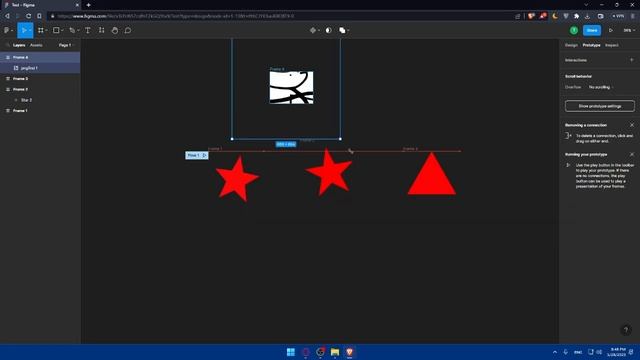This screenshot has height=360, width=640.
Task: Open the zoom level dropdown
Action: tap(629, 30)
